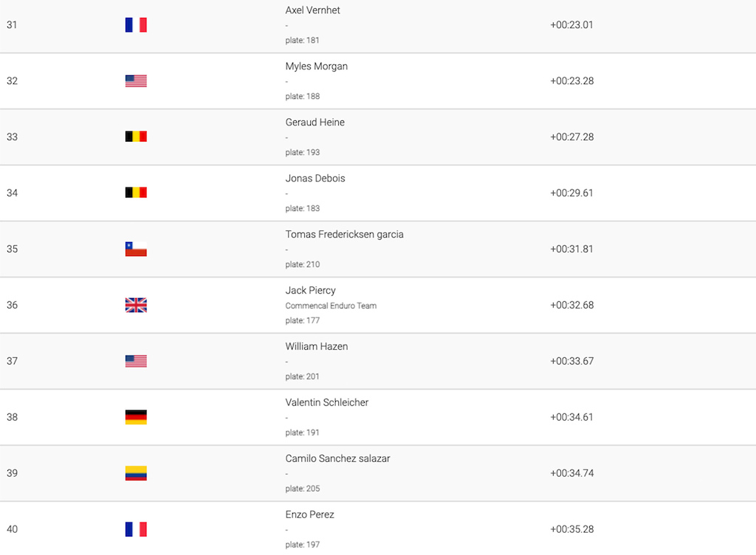Click position number 37

point(12,361)
